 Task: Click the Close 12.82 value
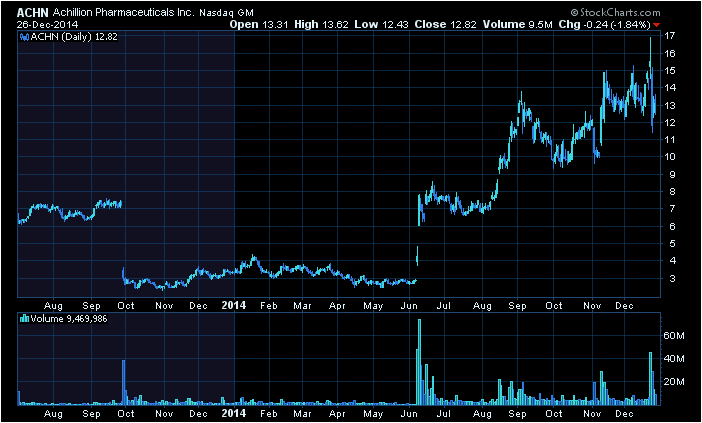coord(445,24)
